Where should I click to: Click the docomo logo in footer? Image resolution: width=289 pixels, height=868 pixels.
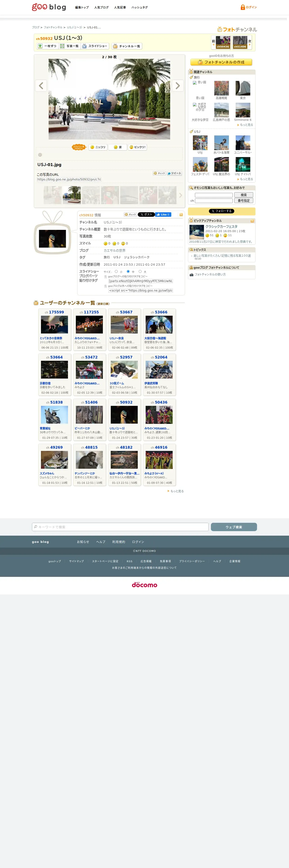coord(144,585)
